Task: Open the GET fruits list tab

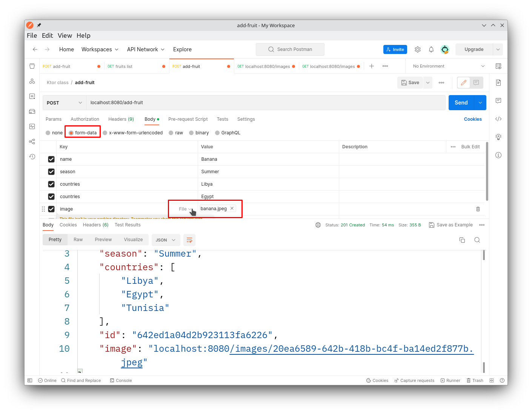Action: 137,66
